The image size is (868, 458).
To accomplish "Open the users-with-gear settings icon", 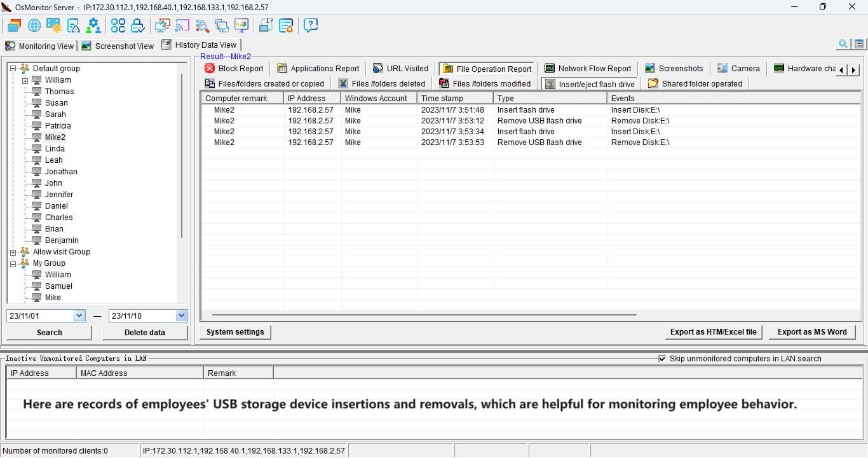I will click(x=93, y=25).
